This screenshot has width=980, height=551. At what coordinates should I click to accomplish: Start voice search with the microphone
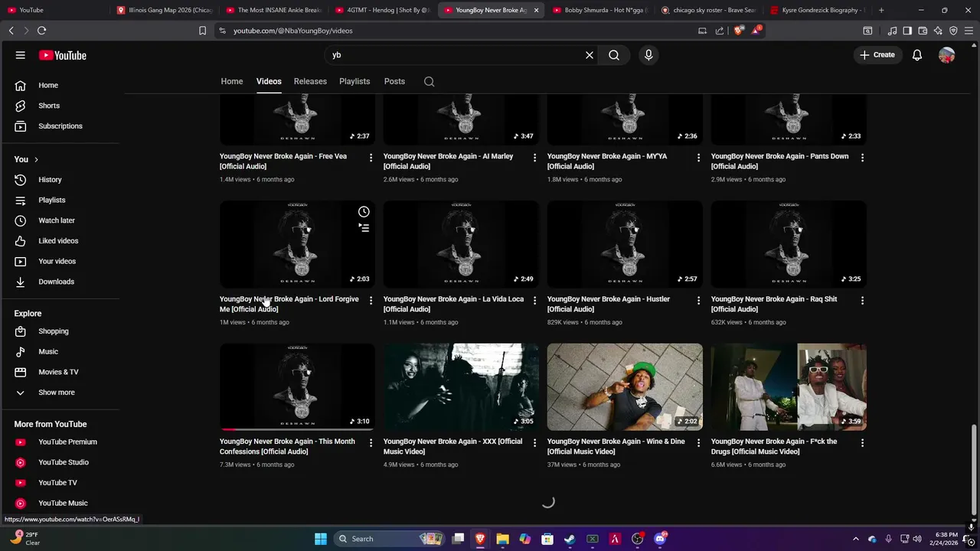coord(648,55)
